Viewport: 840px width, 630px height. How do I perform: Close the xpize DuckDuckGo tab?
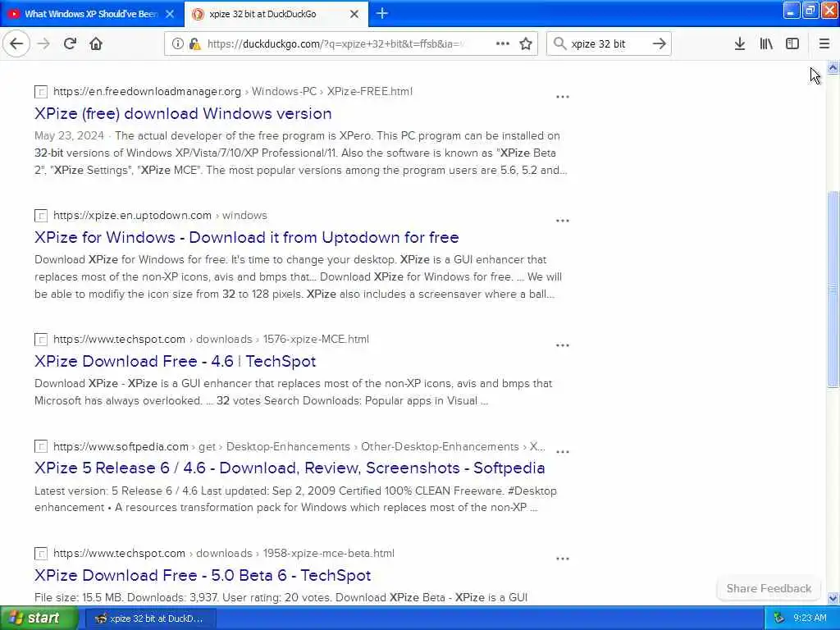(x=354, y=14)
